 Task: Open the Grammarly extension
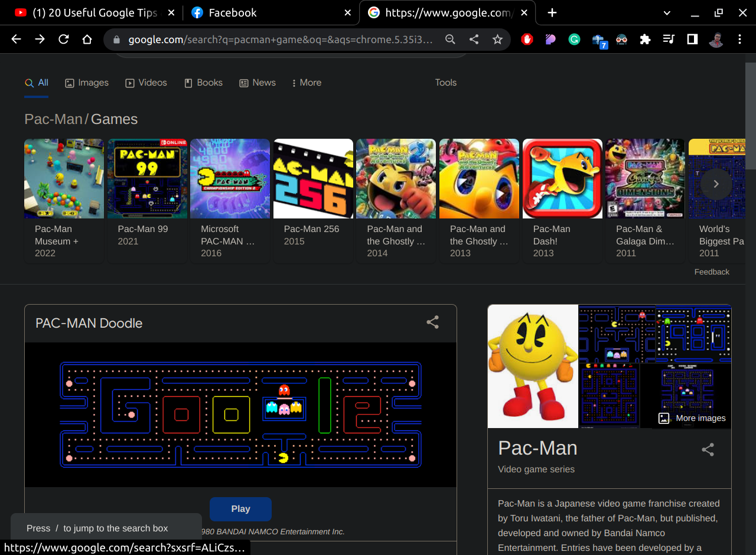574,40
